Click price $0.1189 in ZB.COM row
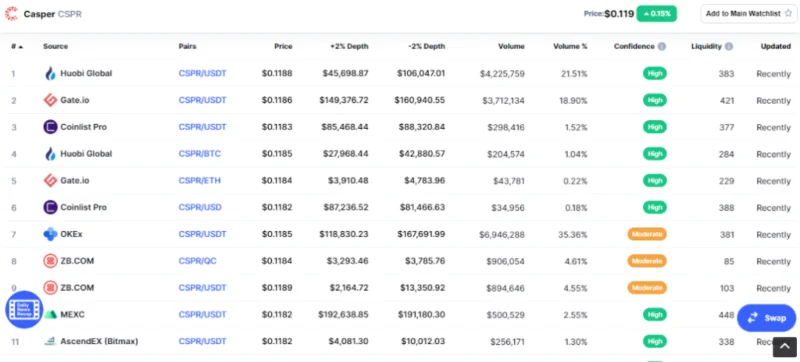Viewport: 800px width, 362px height. 277,288
